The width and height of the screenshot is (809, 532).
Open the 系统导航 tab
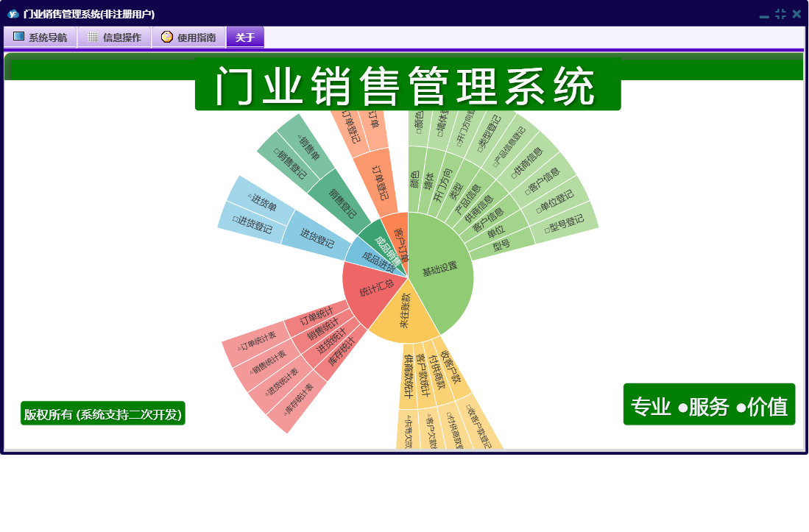[40, 37]
